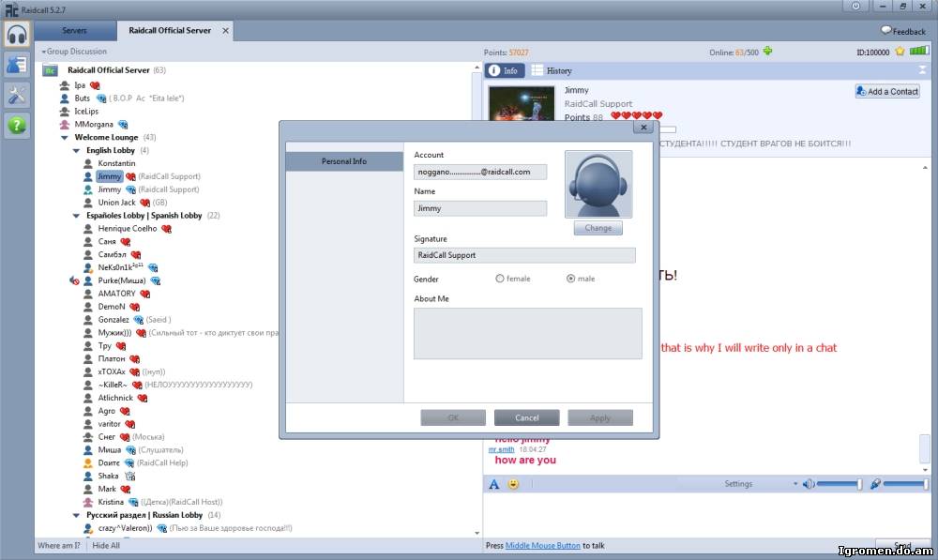Image resolution: width=938 pixels, height=560 pixels.
Task: Select the male gender radio button
Action: [x=570, y=279]
